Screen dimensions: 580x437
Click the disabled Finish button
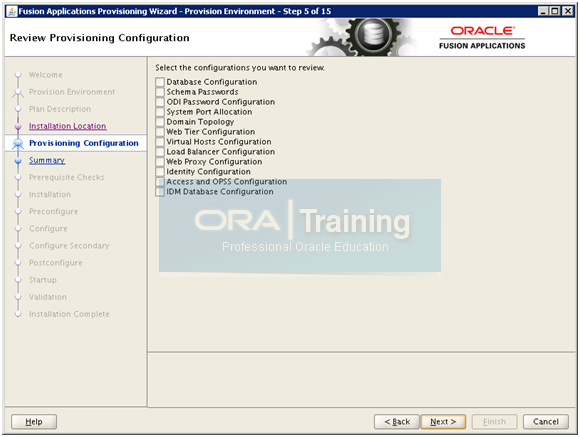click(x=494, y=421)
